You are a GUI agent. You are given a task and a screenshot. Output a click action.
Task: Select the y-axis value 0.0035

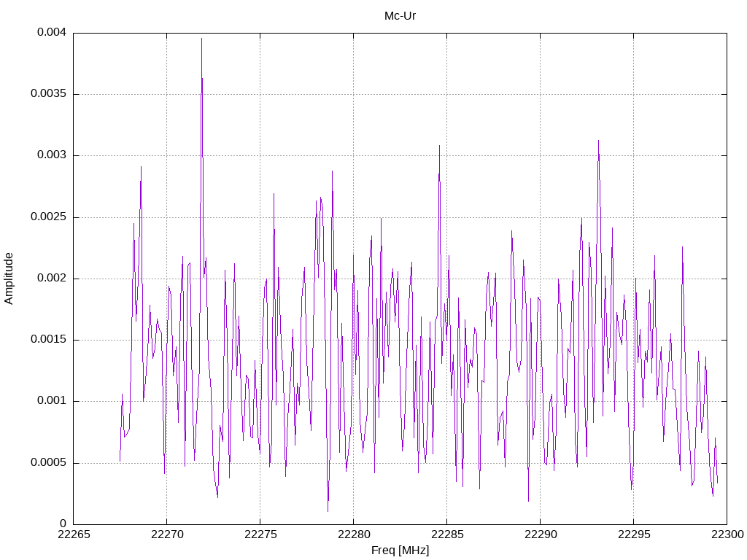(49, 93)
